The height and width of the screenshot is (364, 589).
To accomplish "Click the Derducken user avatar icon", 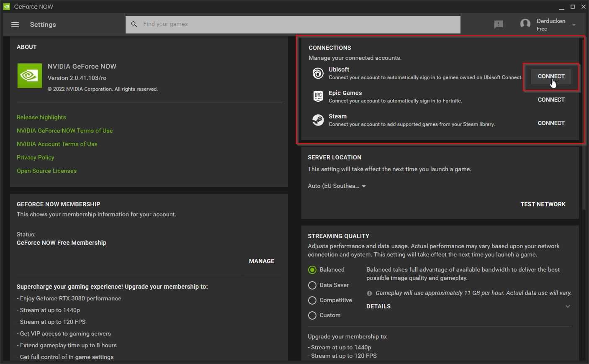I will pos(525,24).
